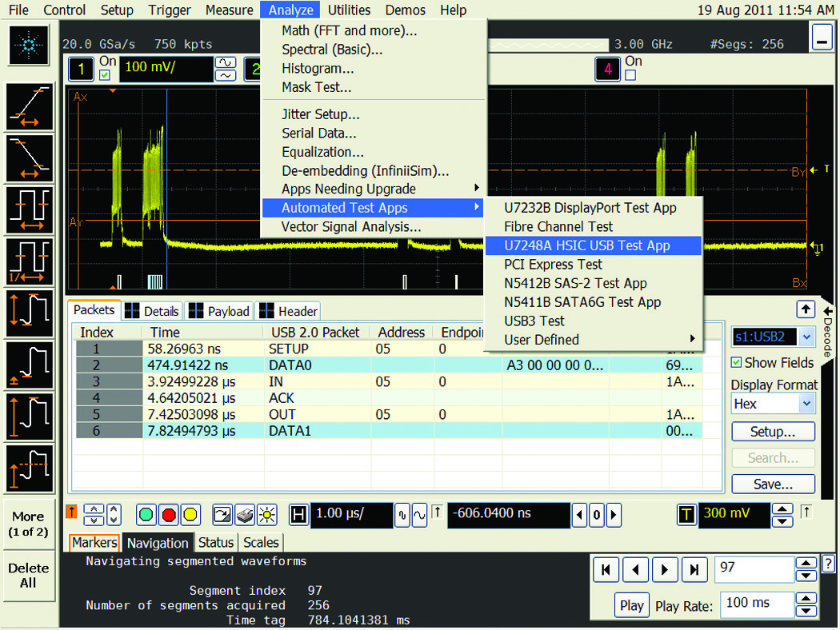
Task: Uncheck the Show Fields checkbox
Action: [x=737, y=362]
